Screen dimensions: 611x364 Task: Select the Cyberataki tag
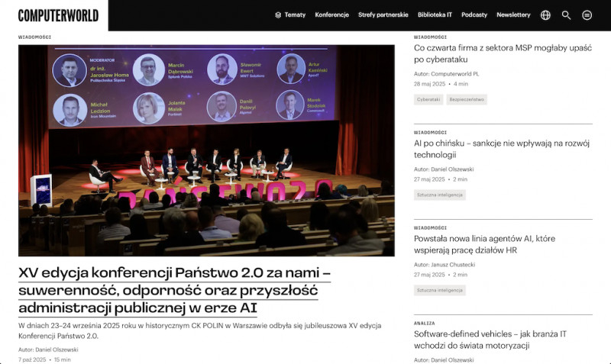(x=428, y=100)
